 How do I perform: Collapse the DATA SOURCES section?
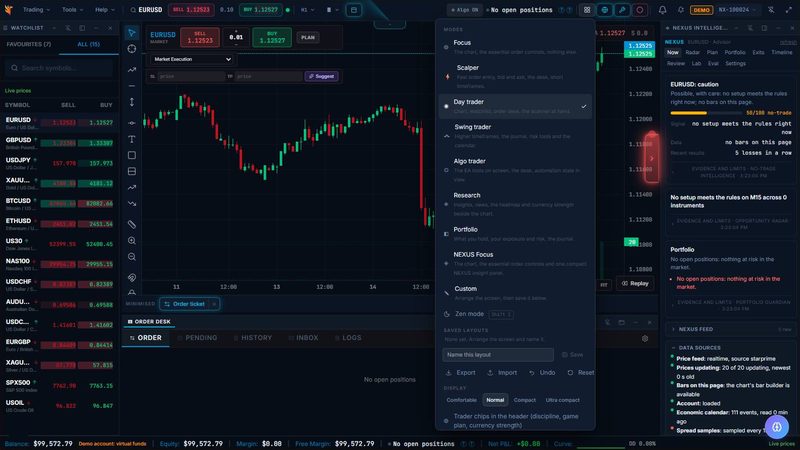click(x=732, y=347)
